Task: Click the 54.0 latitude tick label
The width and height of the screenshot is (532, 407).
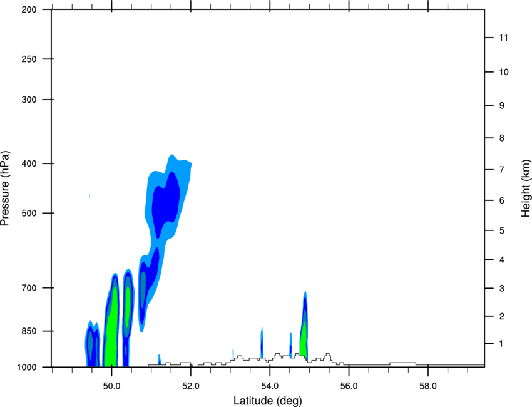Action: (270, 386)
